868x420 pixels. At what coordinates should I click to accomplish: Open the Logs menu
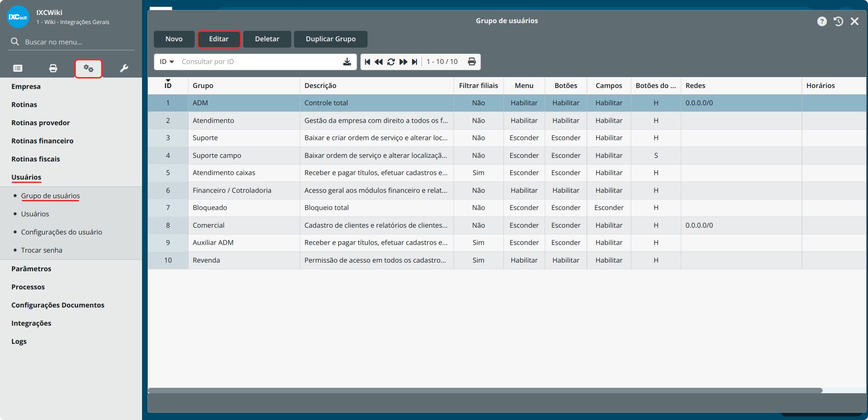19,342
